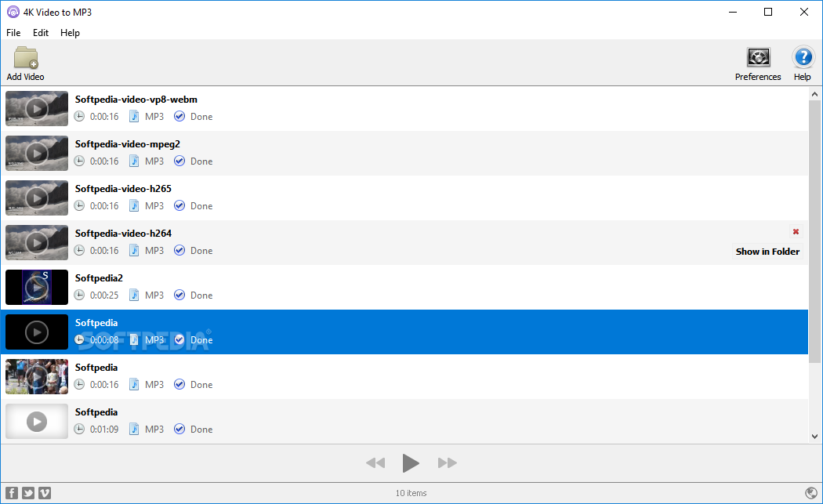Click the 10 items status text

point(411,493)
